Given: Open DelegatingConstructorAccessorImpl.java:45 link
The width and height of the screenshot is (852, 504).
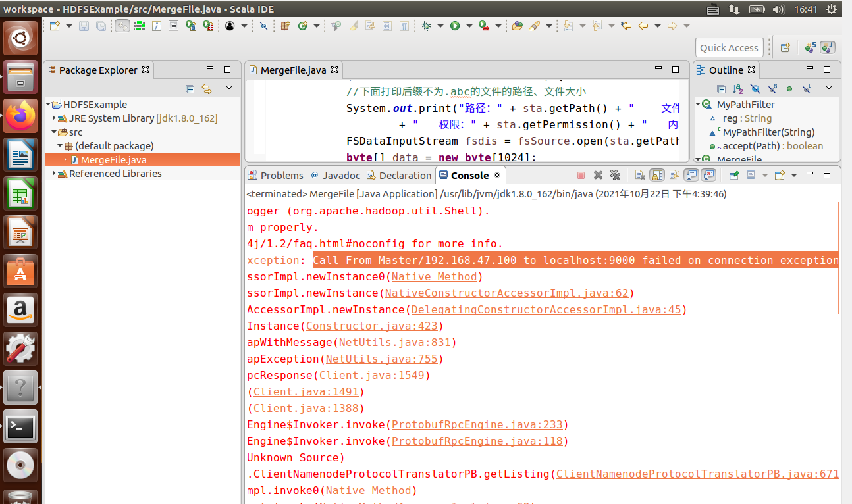Looking at the screenshot, I should [x=546, y=309].
